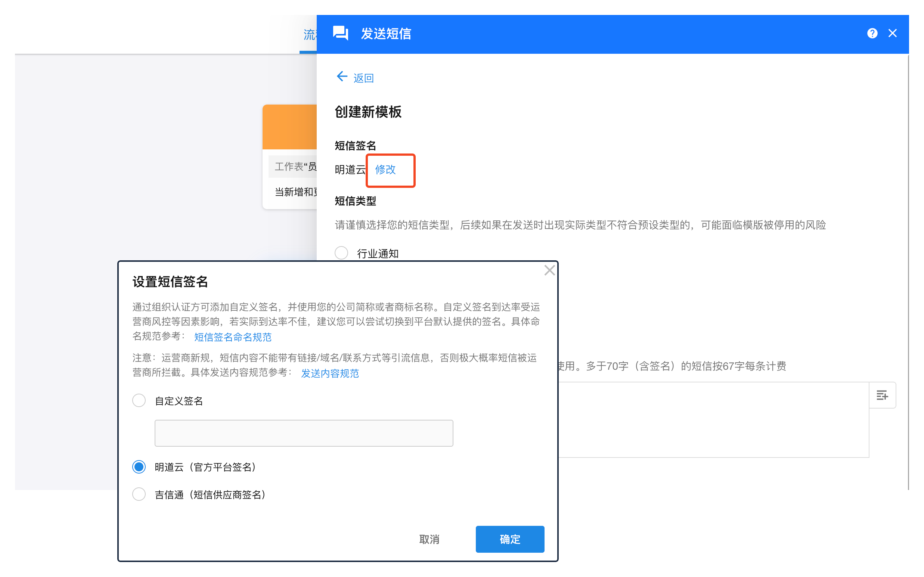The width and height of the screenshot is (924, 577).
Task: Click the 短信类型 label
Action: pos(355,201)
